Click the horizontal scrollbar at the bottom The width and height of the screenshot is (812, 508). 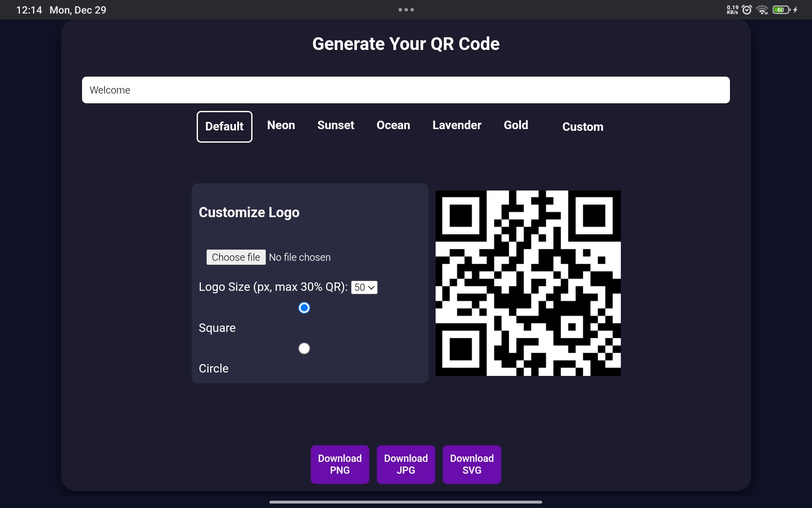[406, 502]
